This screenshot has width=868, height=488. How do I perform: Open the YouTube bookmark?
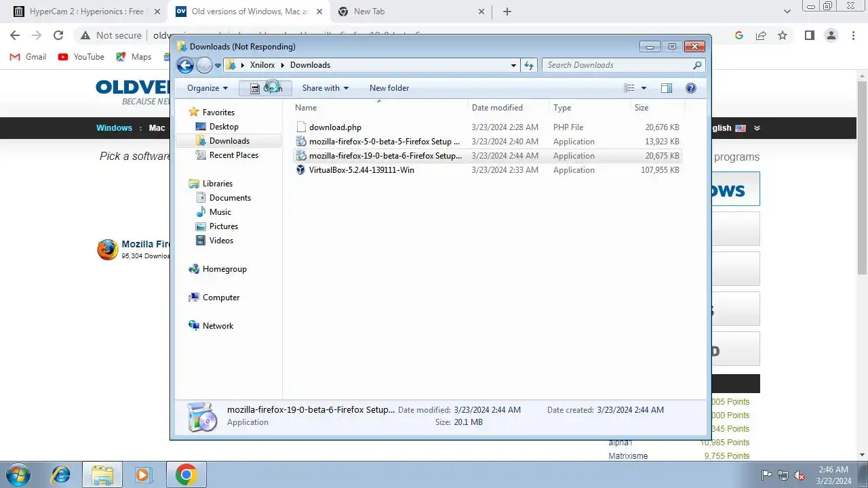81,57
